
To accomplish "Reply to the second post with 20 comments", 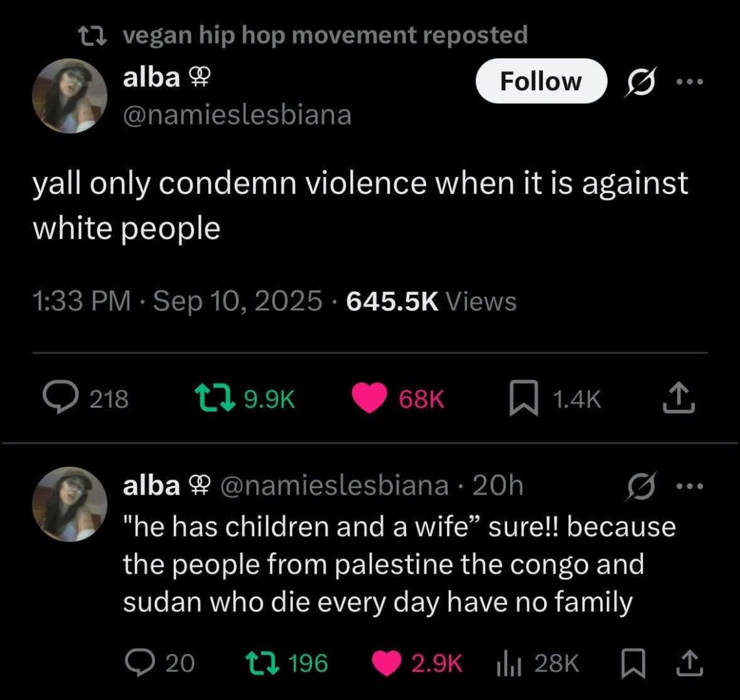I will coord(160,662).
